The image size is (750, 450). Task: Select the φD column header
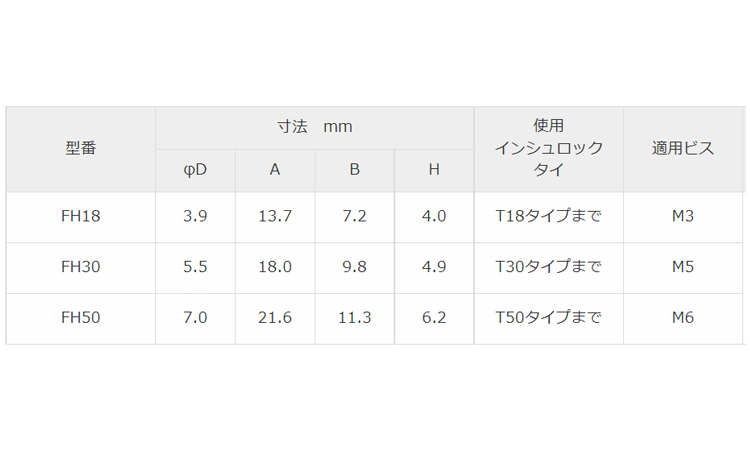pyautogui.click(x=195, y=170)
